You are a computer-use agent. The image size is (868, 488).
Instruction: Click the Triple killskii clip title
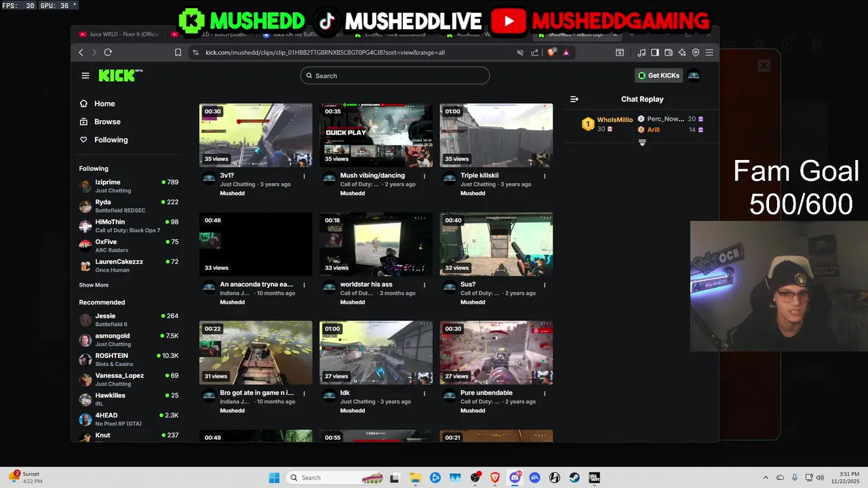click(x=479, y=176)
